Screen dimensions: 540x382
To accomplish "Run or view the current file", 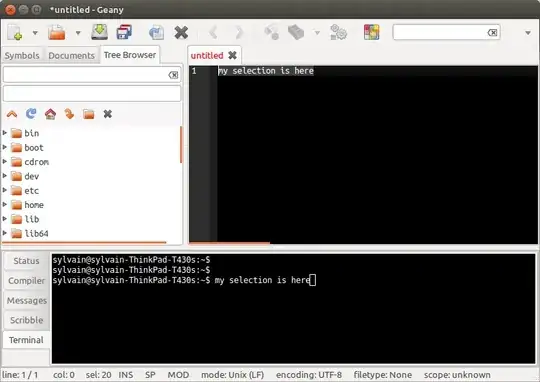I will click(x=338, y=32).
